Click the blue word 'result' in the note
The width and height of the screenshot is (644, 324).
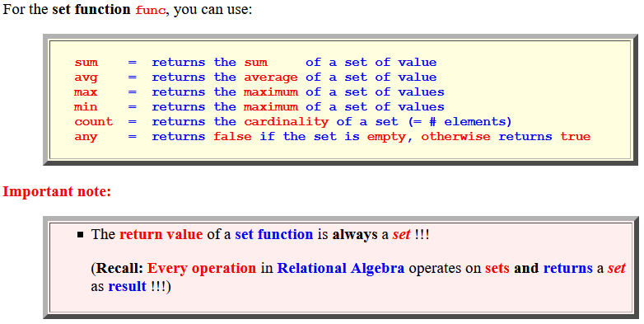[128, 286]
